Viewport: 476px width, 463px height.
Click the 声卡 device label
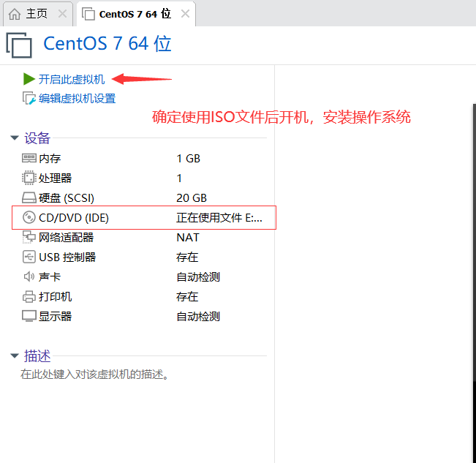[x=50, y=276]
